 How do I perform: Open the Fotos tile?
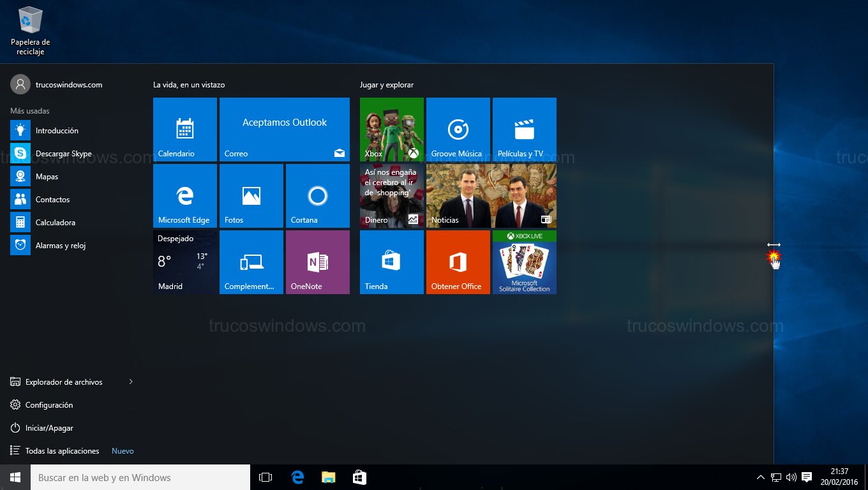[x=251, y=196]
